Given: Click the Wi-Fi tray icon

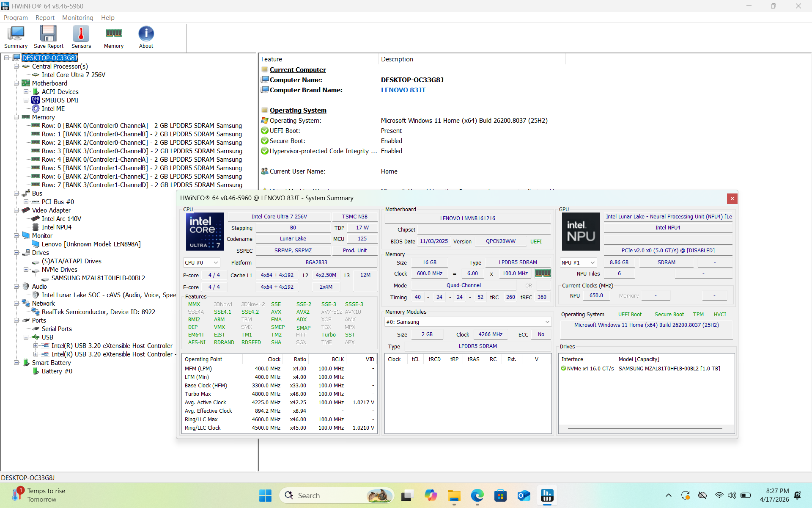Looking at the screenshot, I should [x=719, y=495].
